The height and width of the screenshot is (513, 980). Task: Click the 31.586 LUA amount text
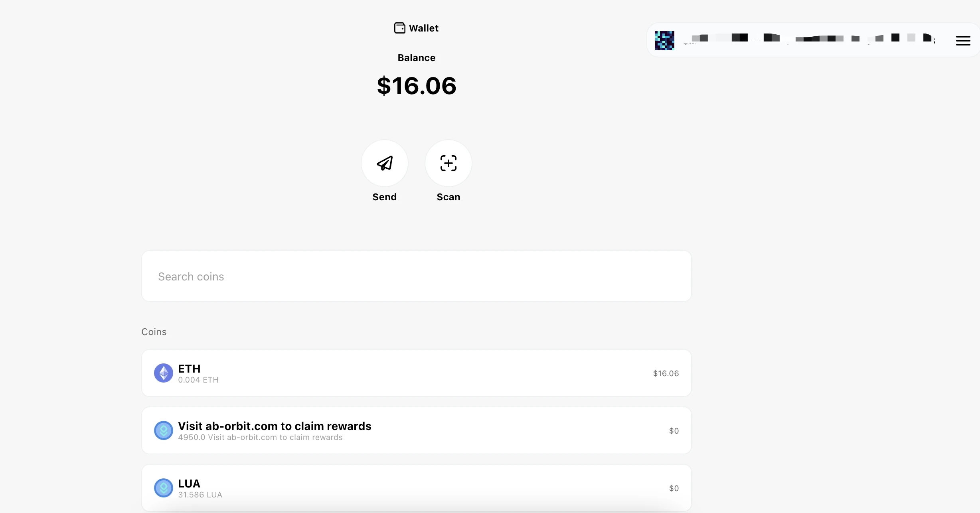click(x=200, y=495)
